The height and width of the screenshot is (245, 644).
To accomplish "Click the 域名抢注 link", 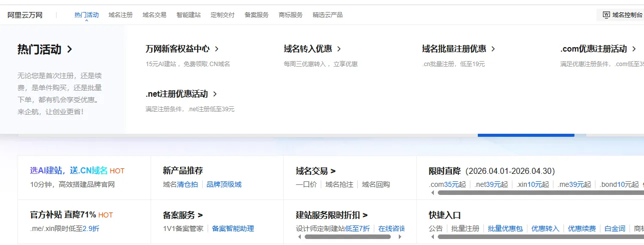I will point(339,184).
